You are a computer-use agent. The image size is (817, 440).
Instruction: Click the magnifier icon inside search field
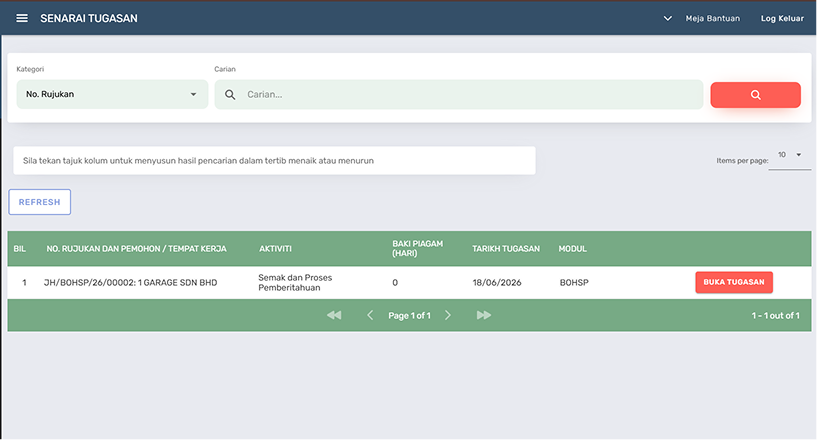pyautogui.click(x=230, y=94)
